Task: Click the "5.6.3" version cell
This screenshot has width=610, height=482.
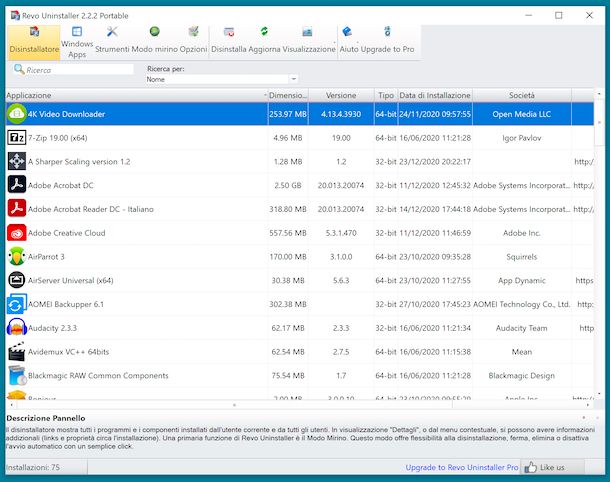Action: click(341, 280)
